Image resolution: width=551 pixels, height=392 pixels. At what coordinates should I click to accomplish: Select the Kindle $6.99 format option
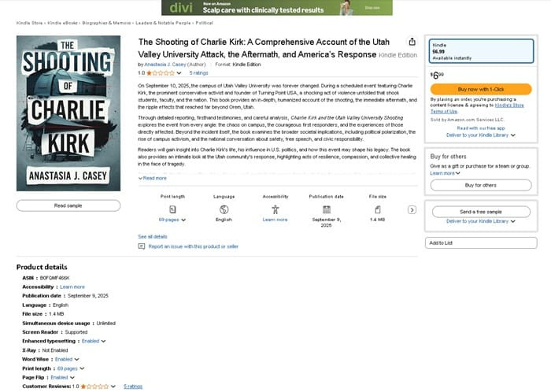(x=481, y=50)
